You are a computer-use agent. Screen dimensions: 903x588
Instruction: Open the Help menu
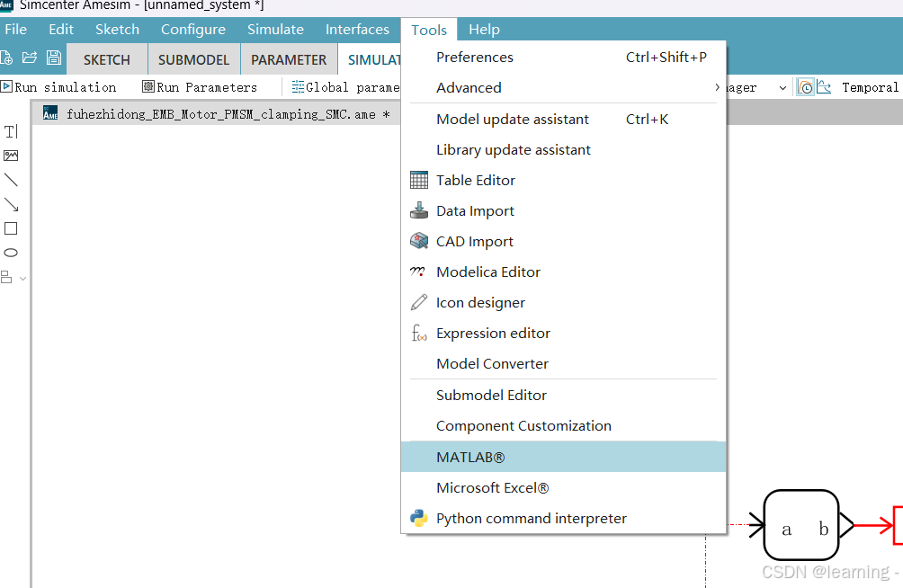(x=484, y=30)
